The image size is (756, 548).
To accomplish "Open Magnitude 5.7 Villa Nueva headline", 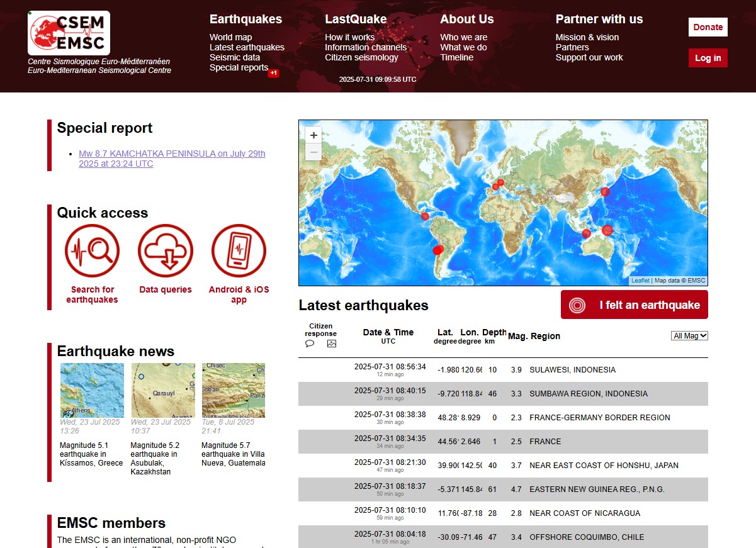I will point(233,454).
